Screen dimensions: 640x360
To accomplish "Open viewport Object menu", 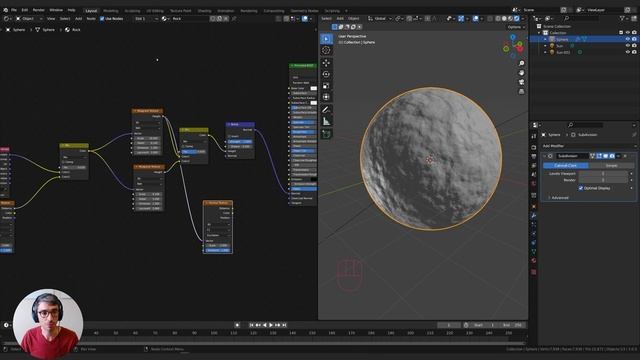I will 353,18.
